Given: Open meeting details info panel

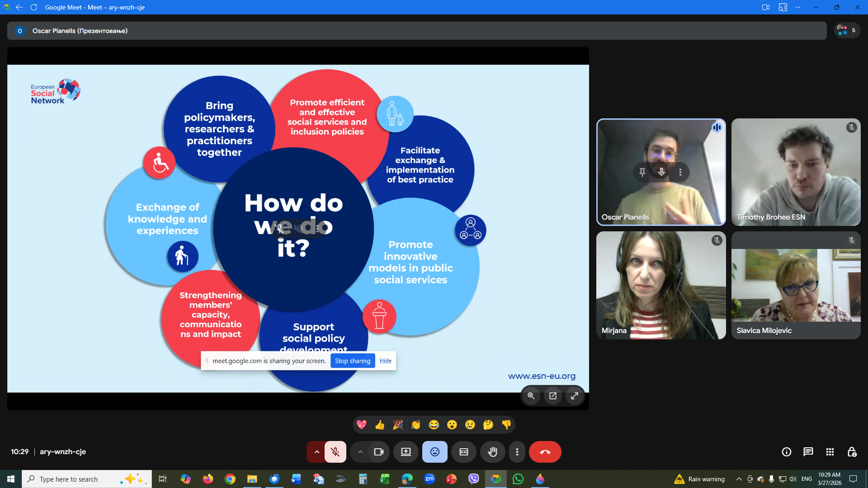Looking at the screenshot, I should [786, 452].
